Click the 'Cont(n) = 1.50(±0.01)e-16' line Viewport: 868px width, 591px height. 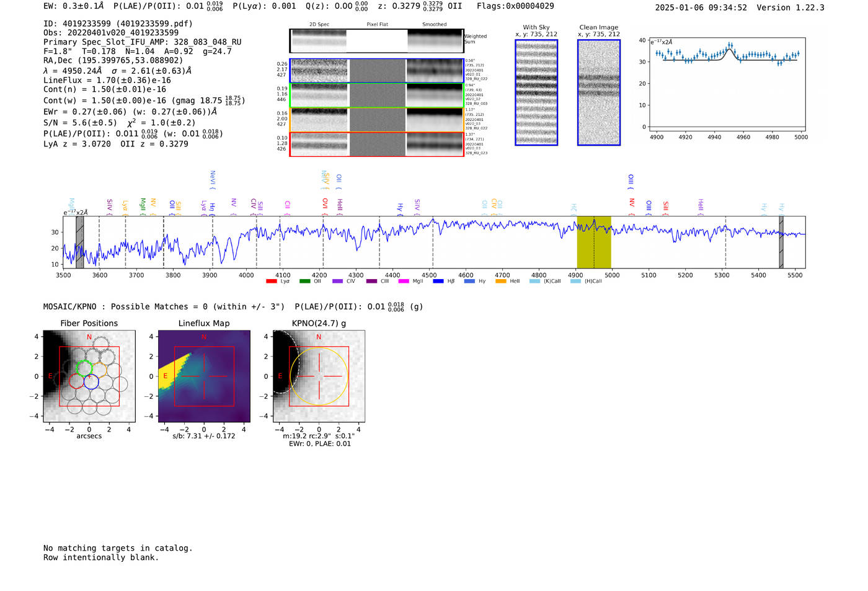click(x=105, y=89)
